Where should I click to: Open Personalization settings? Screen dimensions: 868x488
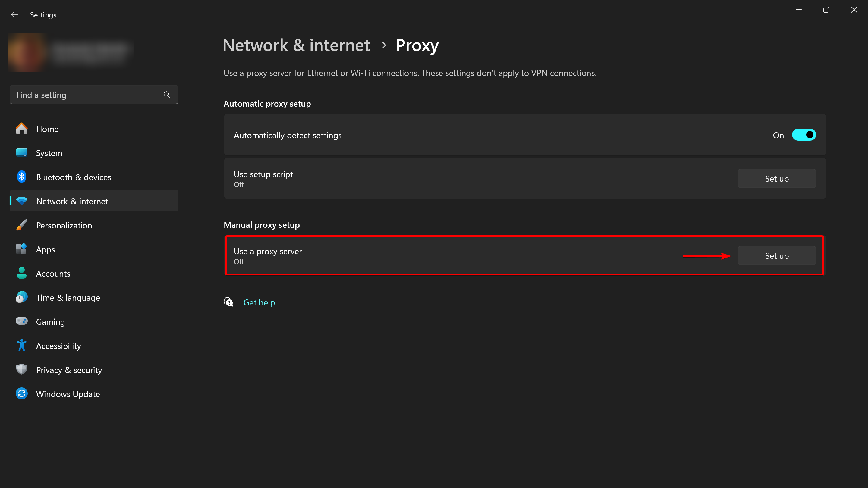94,225
